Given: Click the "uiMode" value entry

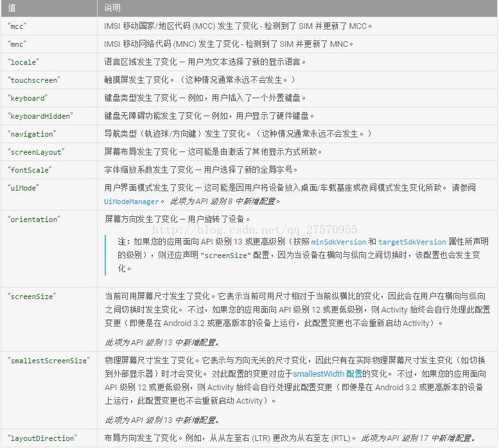Looking at the screenshot, I should pyautogui.click(x=23, y=188).
